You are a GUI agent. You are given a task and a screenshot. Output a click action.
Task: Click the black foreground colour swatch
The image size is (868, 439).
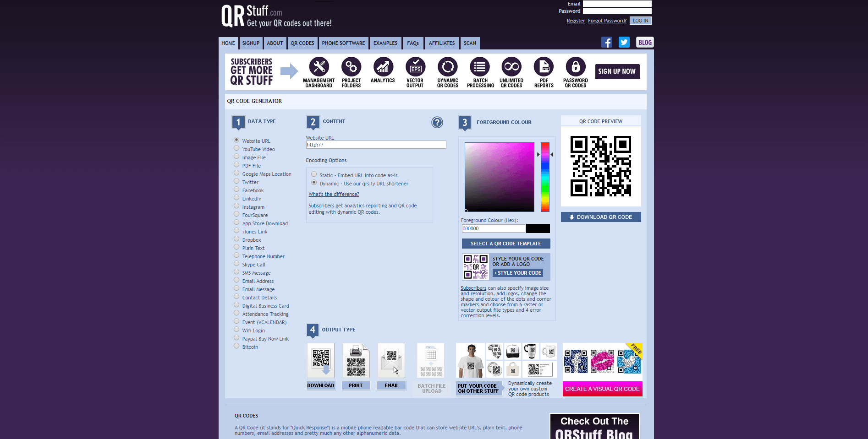pos(538,228)
